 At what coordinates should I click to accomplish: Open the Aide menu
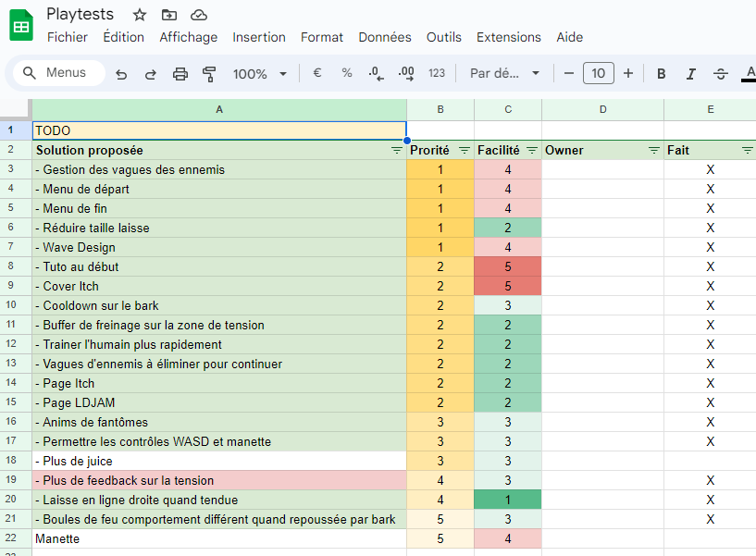pyautogui.click(x=569, y=37)
